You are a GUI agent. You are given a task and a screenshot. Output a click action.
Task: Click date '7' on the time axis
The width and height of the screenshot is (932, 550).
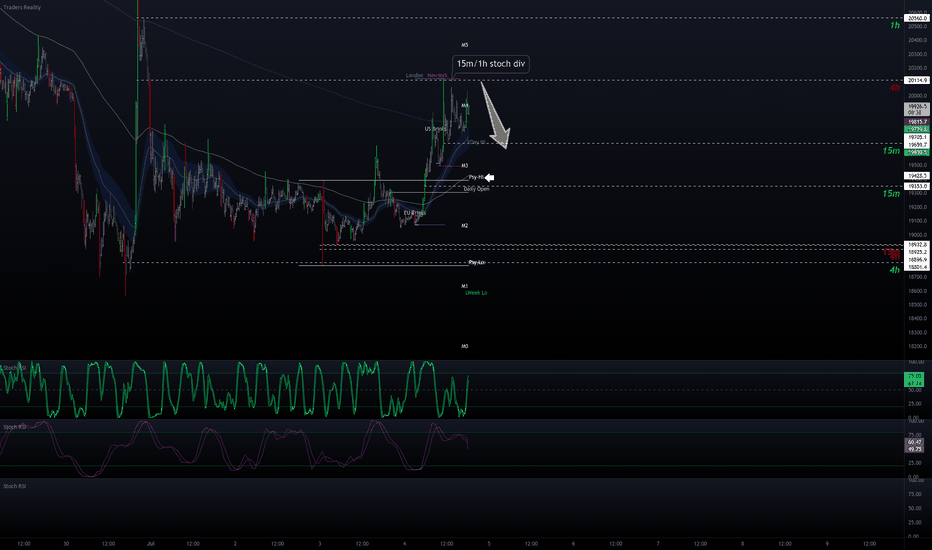tap(657, 543)
